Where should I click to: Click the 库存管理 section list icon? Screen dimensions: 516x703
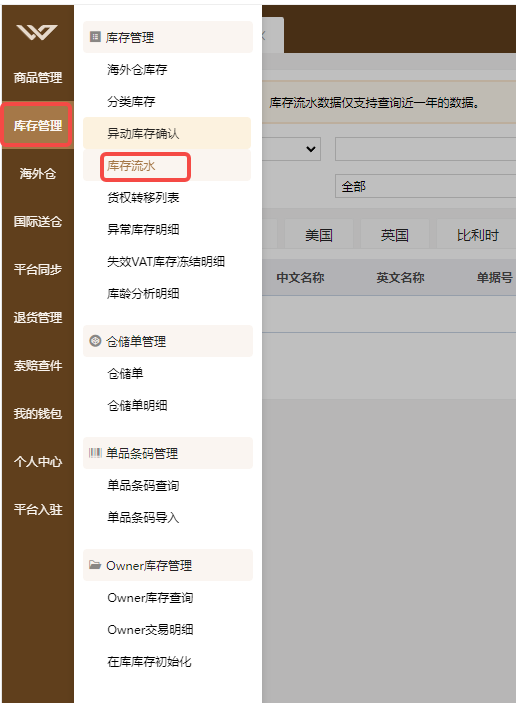pyautogui.click(x=95, y=37)
